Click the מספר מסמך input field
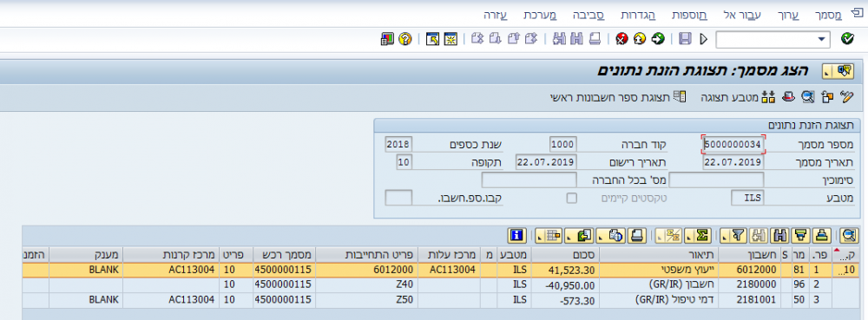Viewport: 868px width, 320px height. click(733, 145)
